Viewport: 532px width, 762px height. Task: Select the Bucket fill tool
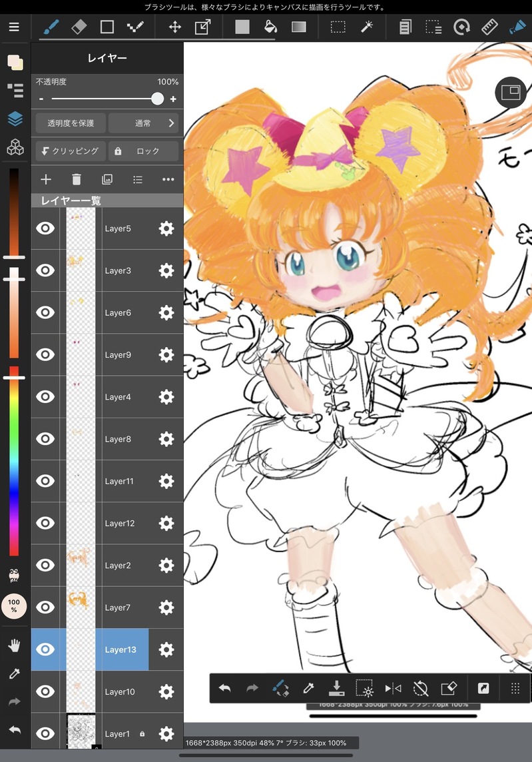tap(270, 27)
